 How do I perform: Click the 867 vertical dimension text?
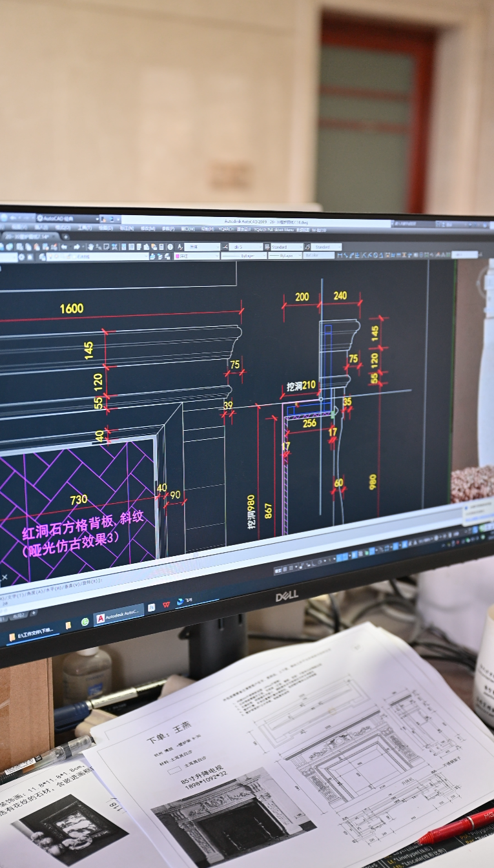pyautogui.click(x=268, y=511)
